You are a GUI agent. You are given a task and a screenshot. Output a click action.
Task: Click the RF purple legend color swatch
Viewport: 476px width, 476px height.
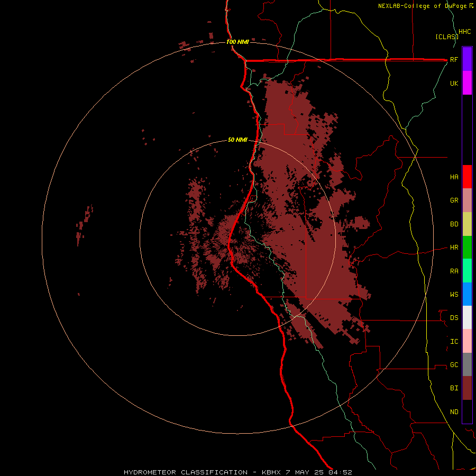[467, 59]
